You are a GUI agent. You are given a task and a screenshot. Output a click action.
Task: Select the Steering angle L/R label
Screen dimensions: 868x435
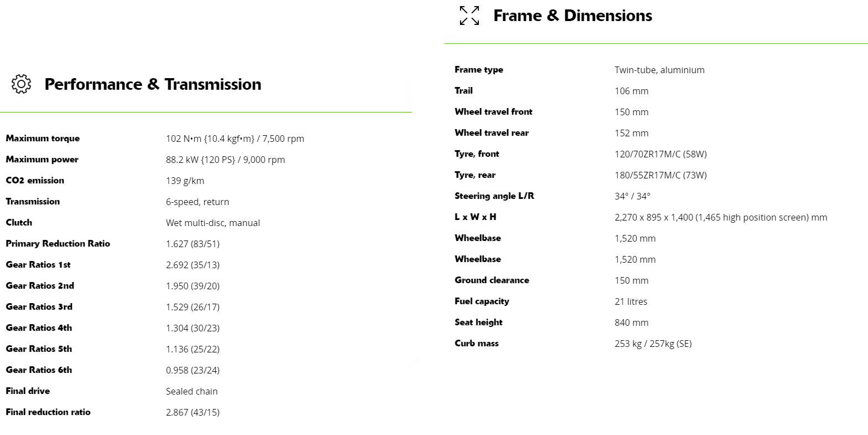pos(494,196)
